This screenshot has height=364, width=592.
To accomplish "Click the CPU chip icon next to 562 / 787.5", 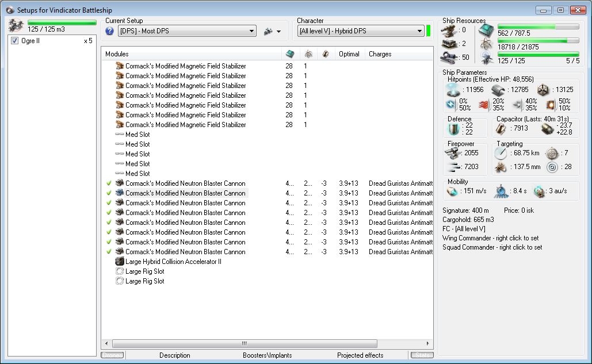I will click(x=486, y=30).
